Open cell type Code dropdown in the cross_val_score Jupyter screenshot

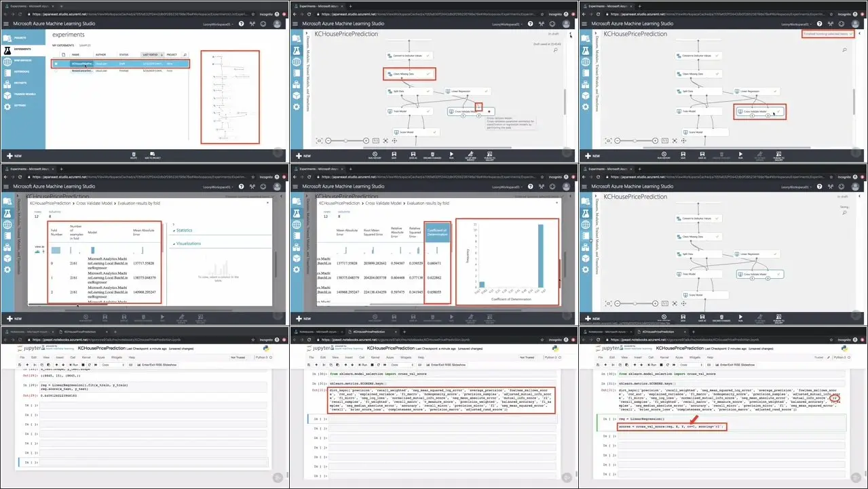691,365
